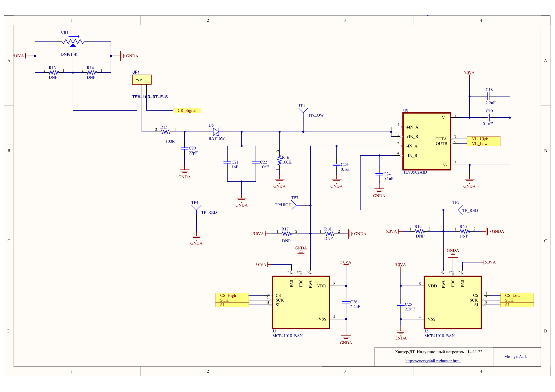Select the R16 100K resistor symbol
The width and height of the screenshot is (555, 392).
coord(280,160)
